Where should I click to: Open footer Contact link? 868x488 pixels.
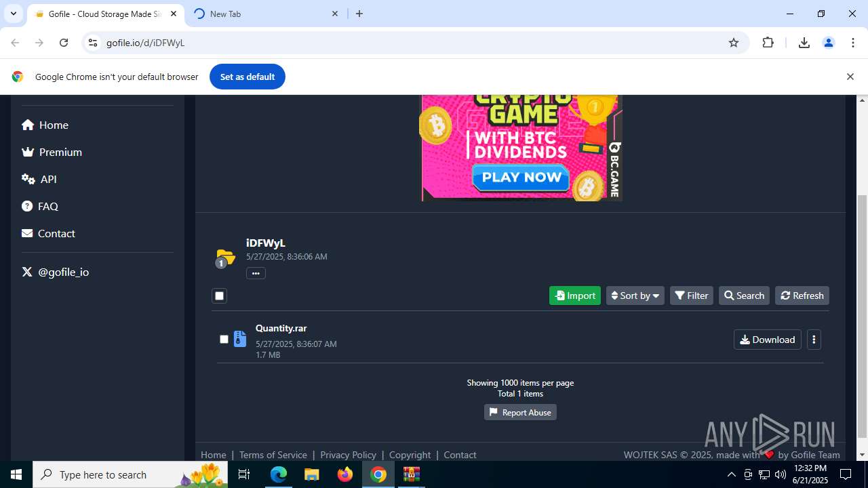460,455
